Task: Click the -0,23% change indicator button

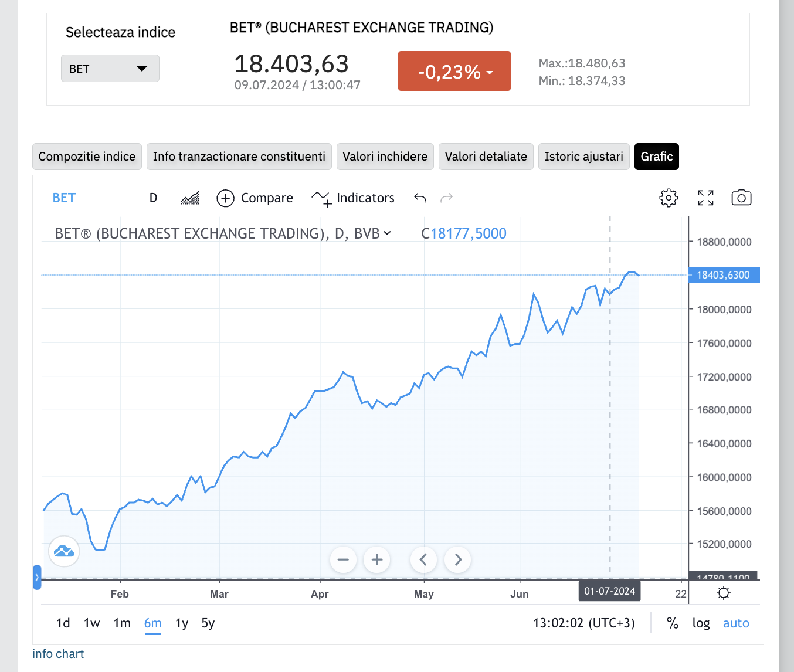Action: click(454, 71)
